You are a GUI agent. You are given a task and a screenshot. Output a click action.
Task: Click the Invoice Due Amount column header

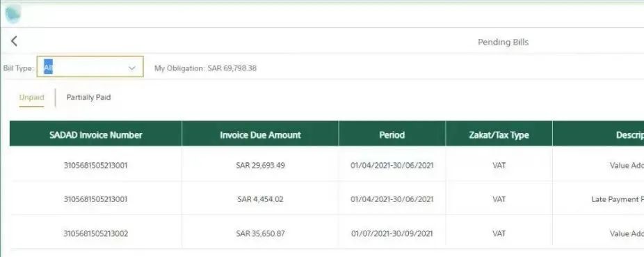[260, 135]
